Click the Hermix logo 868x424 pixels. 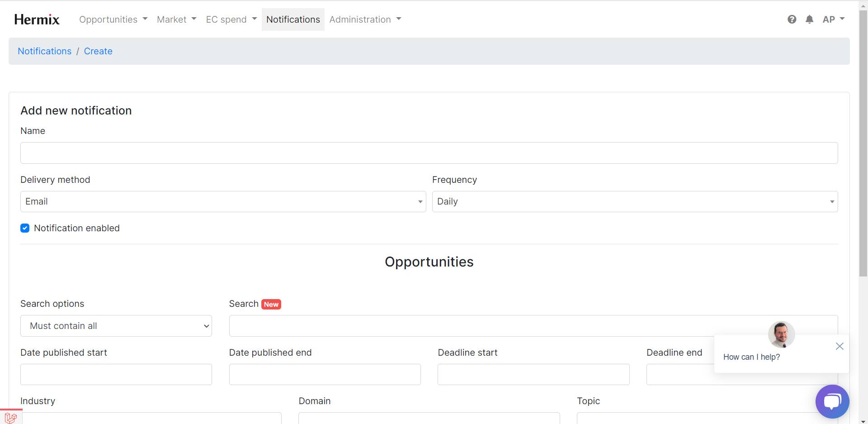(37, 19)
